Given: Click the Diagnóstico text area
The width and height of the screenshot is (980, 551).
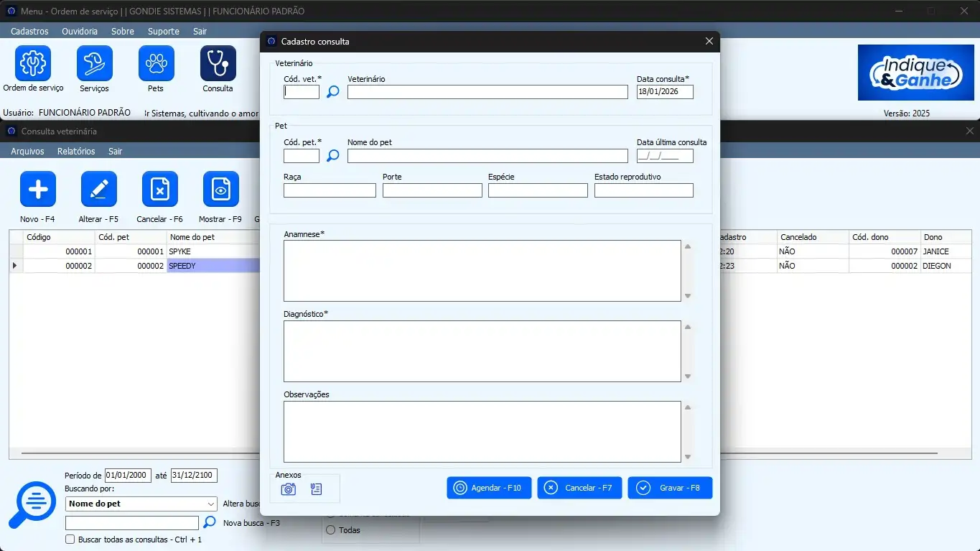Looking at the screenshot, I should tap(482, 351).
